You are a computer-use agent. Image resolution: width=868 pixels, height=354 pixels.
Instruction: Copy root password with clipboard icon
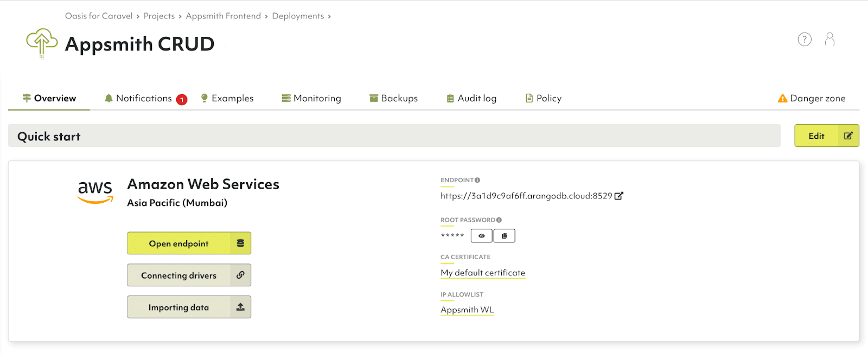pyautogui.click(x=505, y=236)
